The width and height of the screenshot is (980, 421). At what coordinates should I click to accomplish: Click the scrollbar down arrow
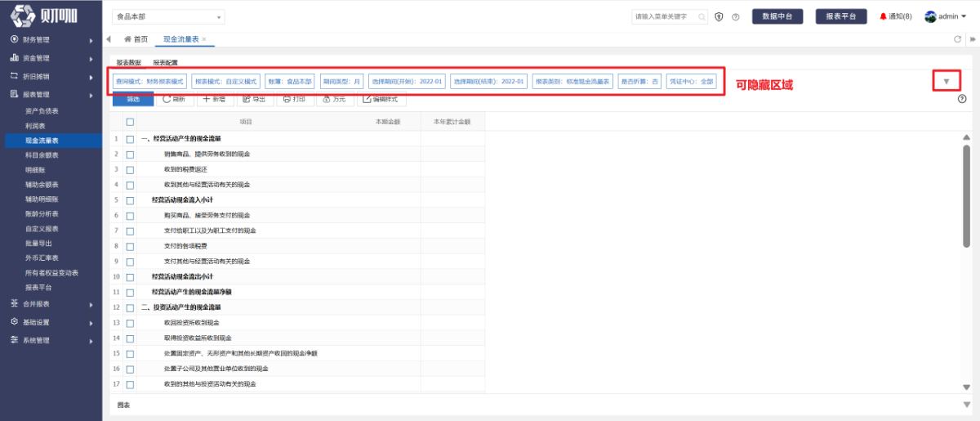(x=967, y=387)
